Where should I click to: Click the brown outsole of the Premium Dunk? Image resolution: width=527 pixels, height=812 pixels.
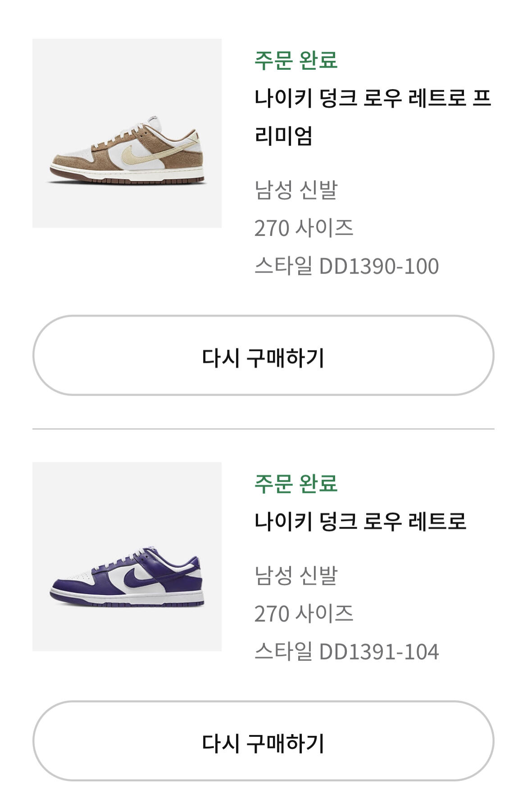click(x=128, y=180)
